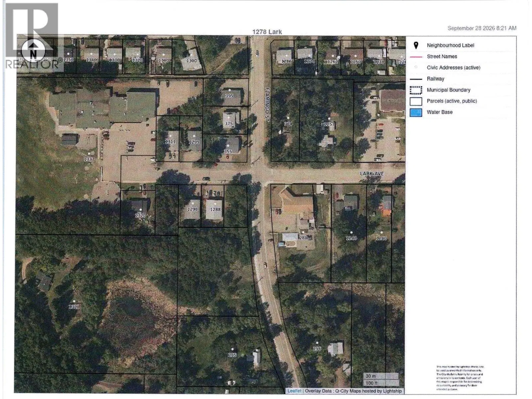Click the Railway line symbol in legend
The height and width of the screenshot is (399, 532).
[416, 79]
